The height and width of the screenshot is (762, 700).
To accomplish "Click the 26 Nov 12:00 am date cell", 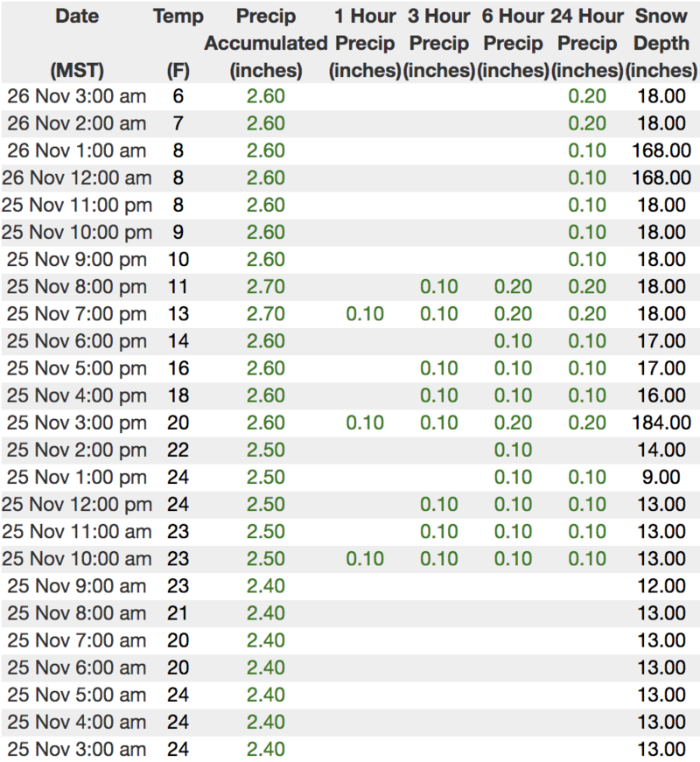I will 76,178.
